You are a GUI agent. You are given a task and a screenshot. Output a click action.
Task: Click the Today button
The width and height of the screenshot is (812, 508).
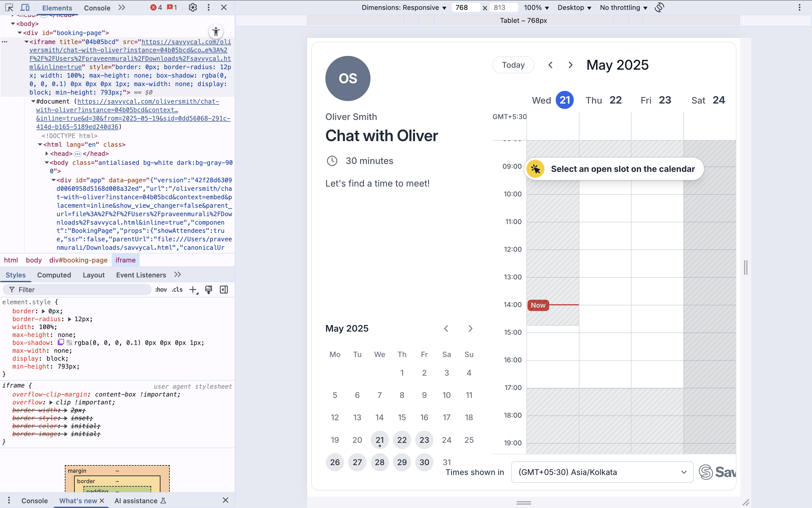(x=513, y=65)
